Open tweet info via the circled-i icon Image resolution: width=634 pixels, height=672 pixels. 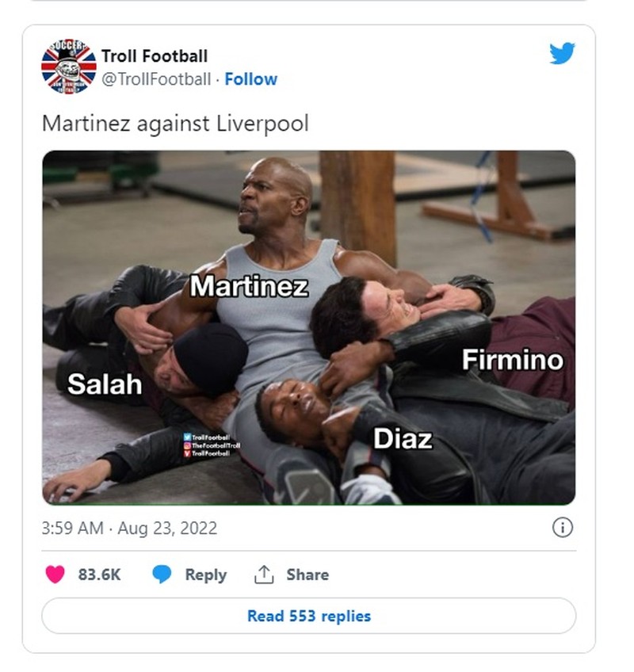[x=562, y=527]
